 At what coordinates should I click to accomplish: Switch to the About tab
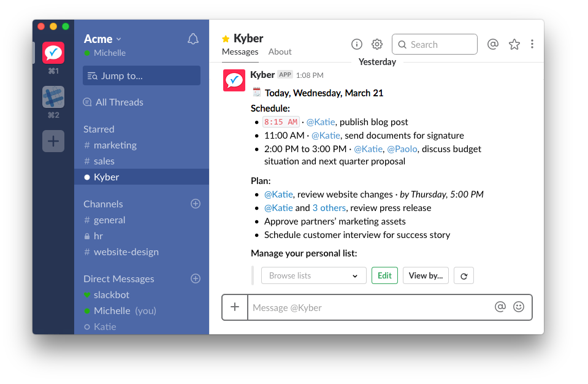point(280,52)
